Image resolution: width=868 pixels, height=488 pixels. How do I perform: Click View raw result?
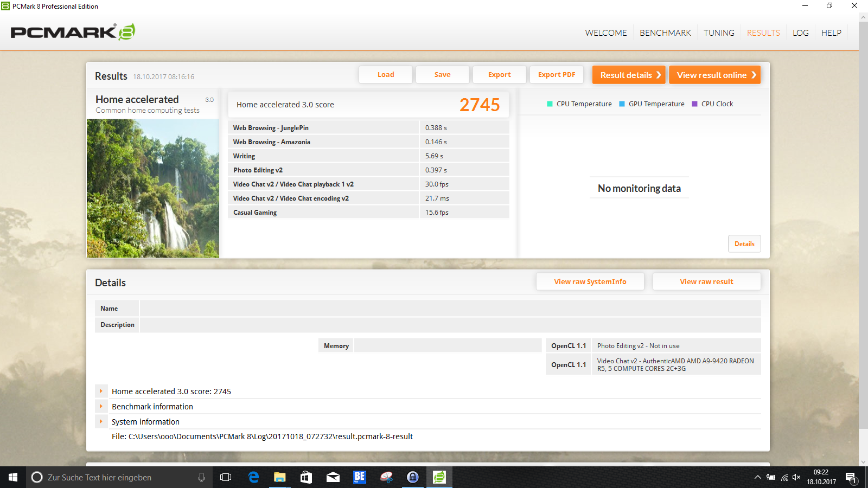click(706, 281)
